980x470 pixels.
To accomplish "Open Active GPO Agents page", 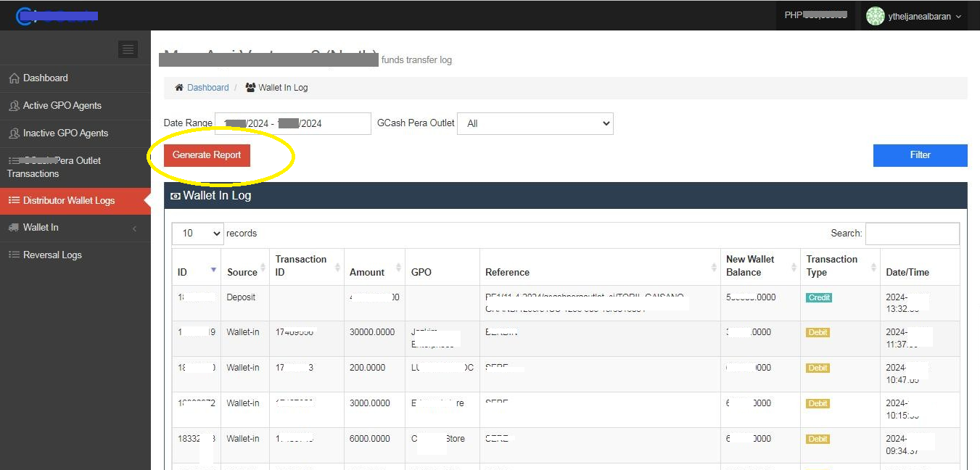I will tap(75, 106).
